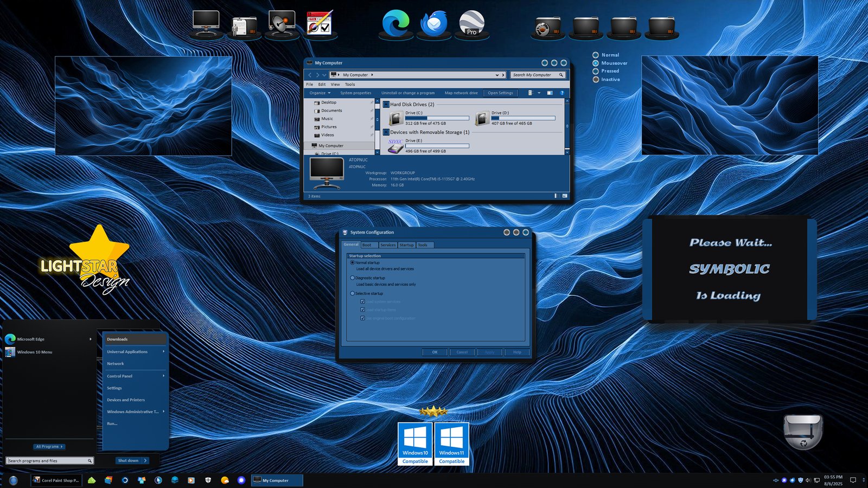Viewport: 868px width, 488px height.
Task: Open the change view options dropdown arrow
Action: [539, 93]
